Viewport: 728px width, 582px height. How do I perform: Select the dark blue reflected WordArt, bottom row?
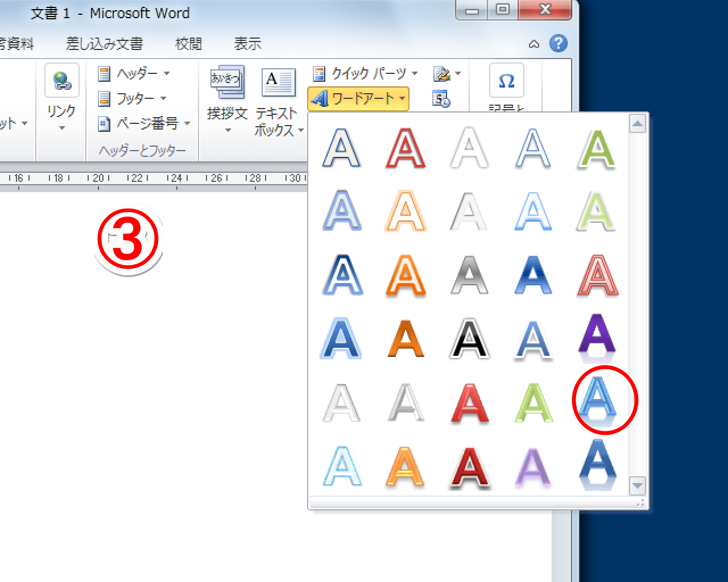[x=597, y=465]
